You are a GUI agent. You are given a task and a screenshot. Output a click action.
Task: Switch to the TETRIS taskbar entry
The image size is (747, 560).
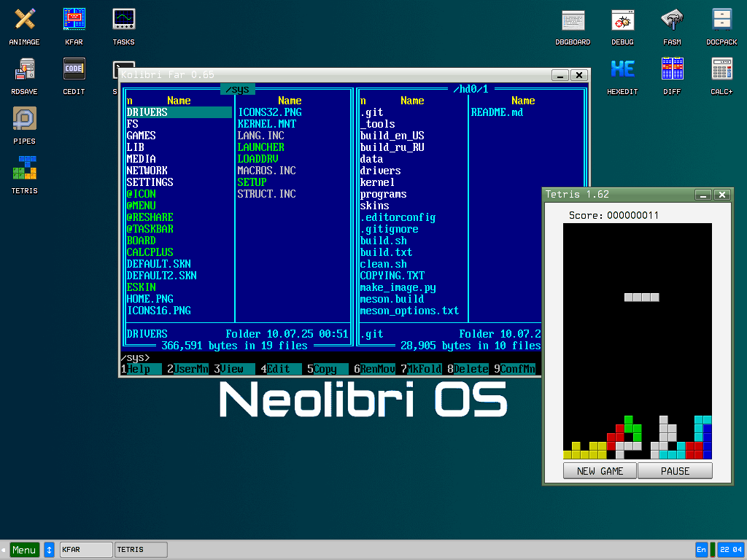coord(141,550)
